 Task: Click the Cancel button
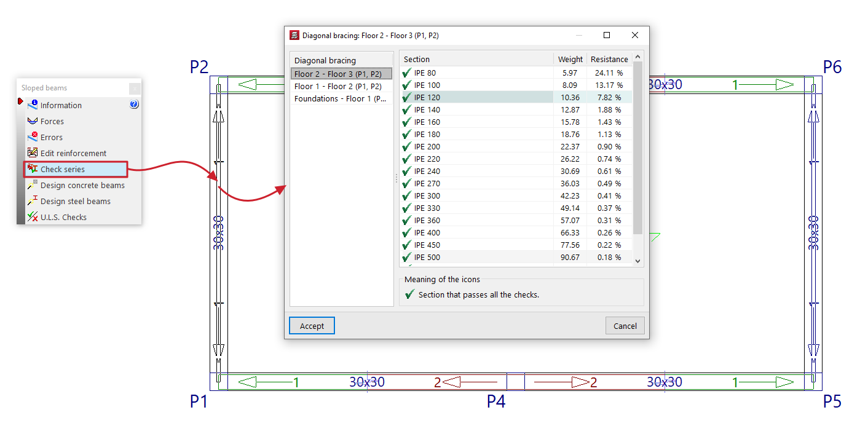pos(625,326)
